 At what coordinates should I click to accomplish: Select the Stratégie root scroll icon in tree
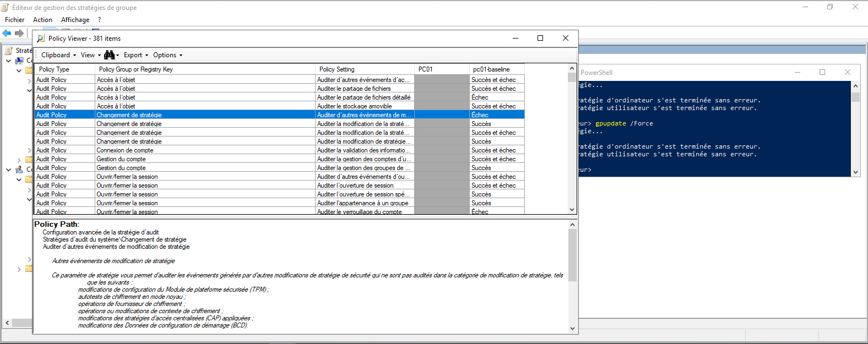click(9, 51)
